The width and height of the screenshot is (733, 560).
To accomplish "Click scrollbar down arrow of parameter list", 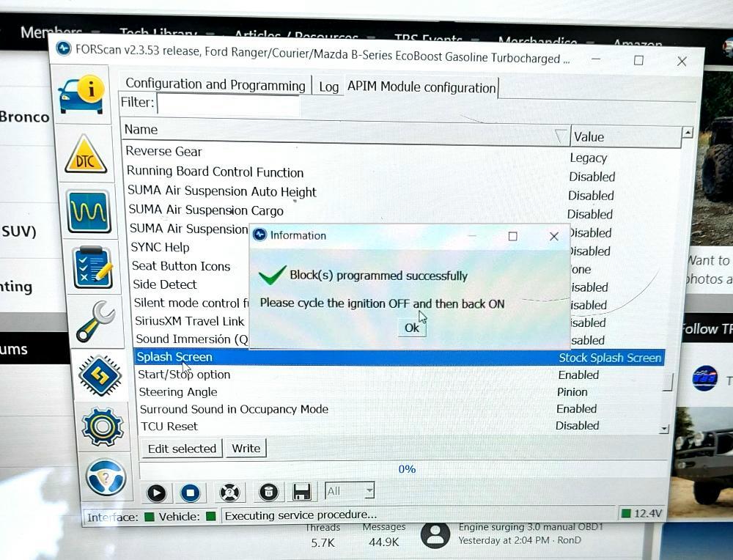I will 664,429.
